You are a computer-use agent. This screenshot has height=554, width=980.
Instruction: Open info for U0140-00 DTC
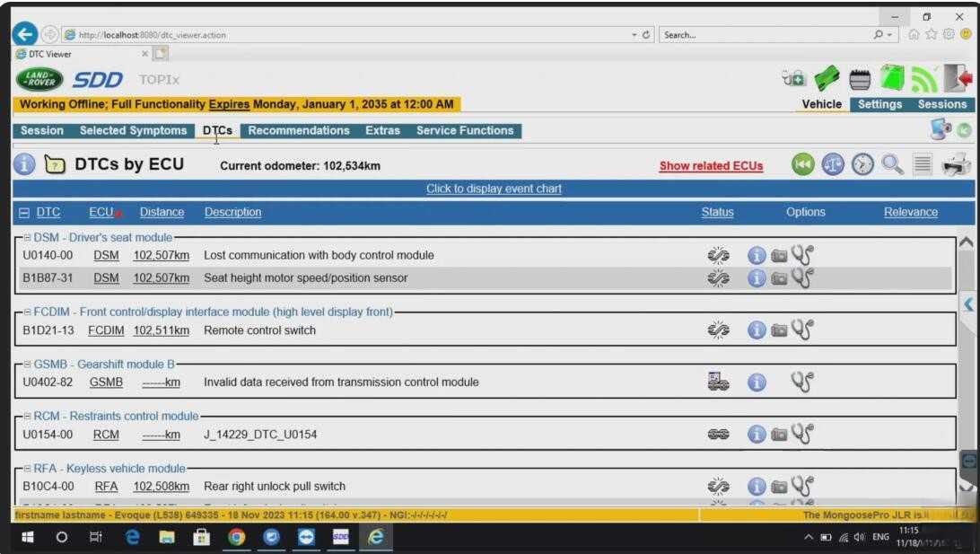click(x=757, y=255)
